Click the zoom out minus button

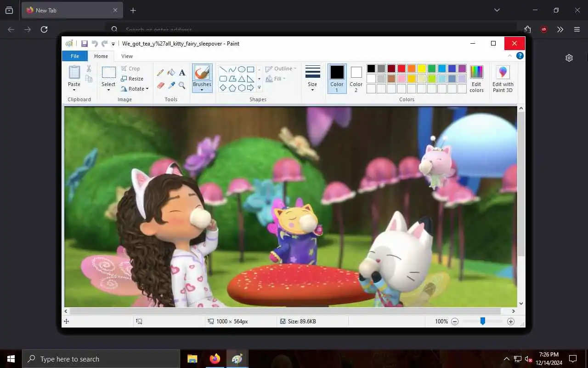point(455,322)
